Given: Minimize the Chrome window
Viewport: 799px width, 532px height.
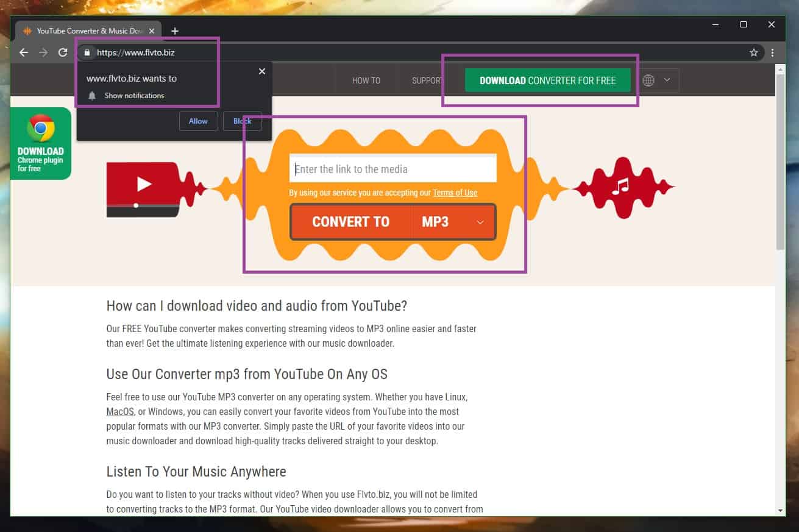Looking at the screenshot, I should tap(716, 24).
